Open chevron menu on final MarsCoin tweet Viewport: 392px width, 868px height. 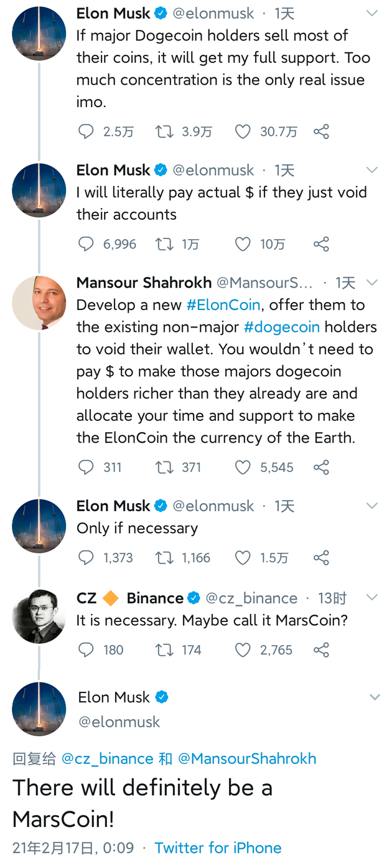[x=375, y=697]
